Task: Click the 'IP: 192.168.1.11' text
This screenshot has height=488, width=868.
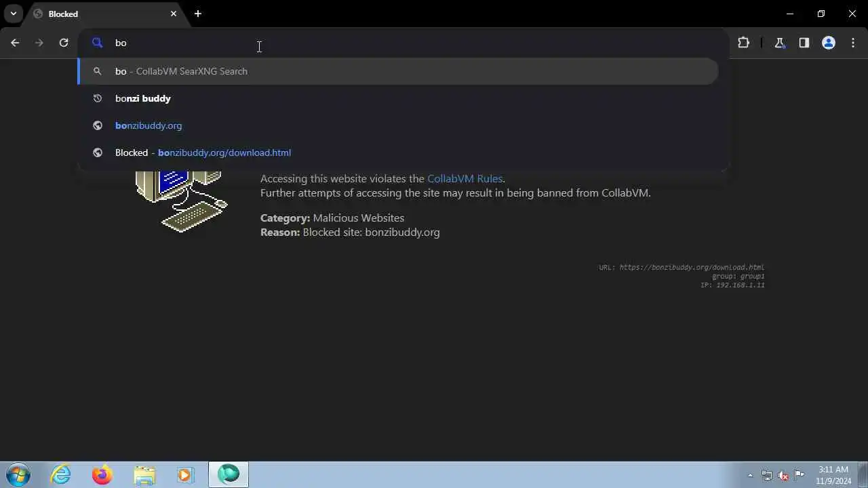Action: point(732,285)
